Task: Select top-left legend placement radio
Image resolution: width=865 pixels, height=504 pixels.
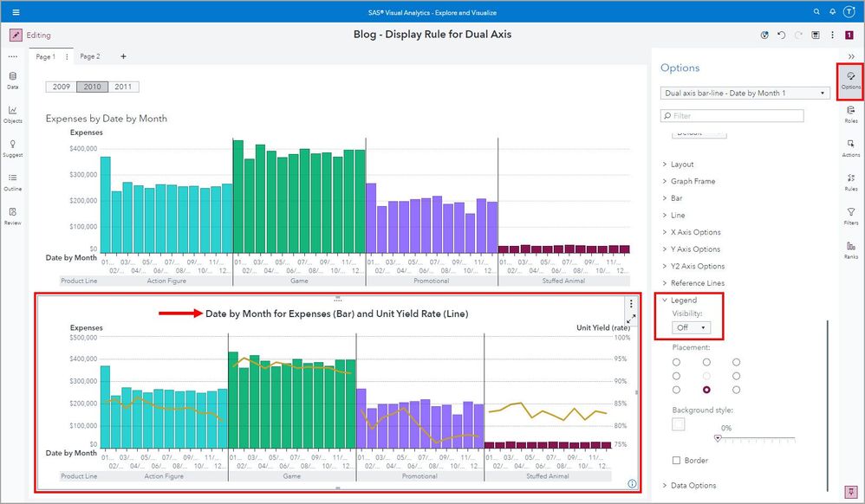Action: (x=676, y=362)
